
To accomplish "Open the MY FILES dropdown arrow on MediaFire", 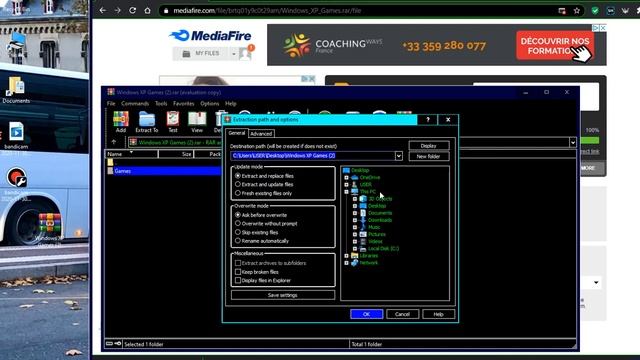I will 234,53.
